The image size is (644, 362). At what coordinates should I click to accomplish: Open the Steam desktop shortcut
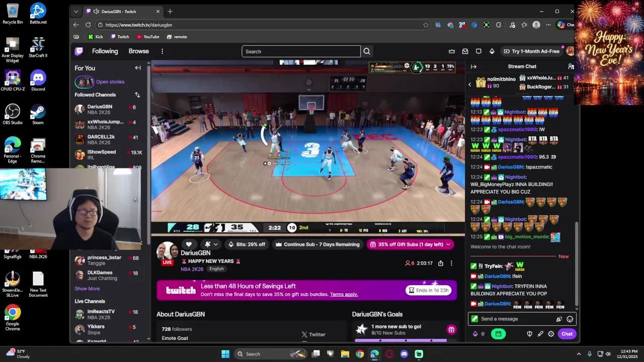click(38, 114)
